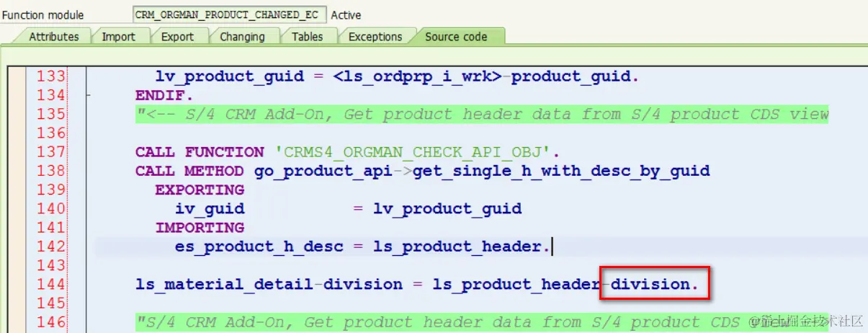The image size is (868, 333).
Task: Click the EXPORTING keyword
Action: pyautogui.click(x=200, y=190)
